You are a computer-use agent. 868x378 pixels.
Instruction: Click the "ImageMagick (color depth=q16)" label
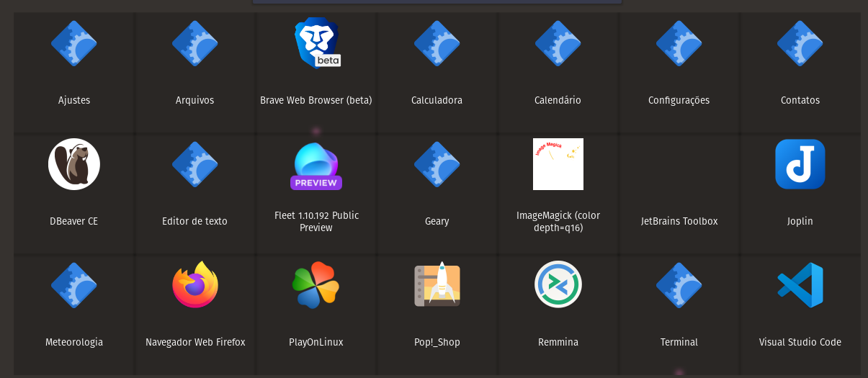(558, 221)
